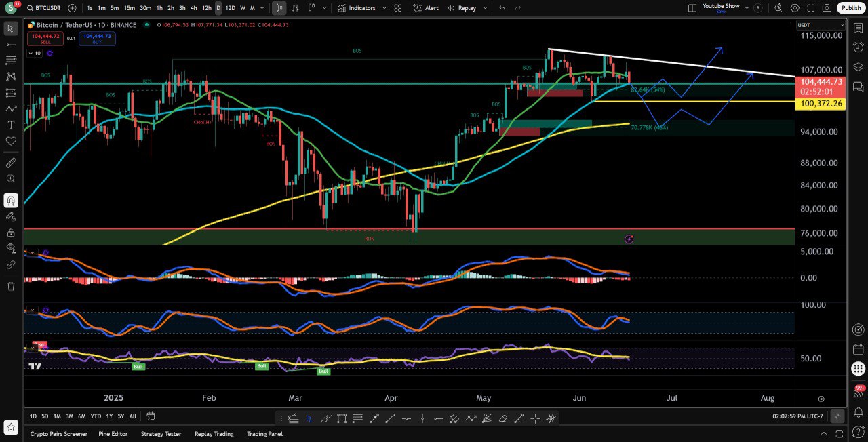Select the 1s timeframe
Screen dimensions: 868x442
pyautogui.click(x=90, y=8)
